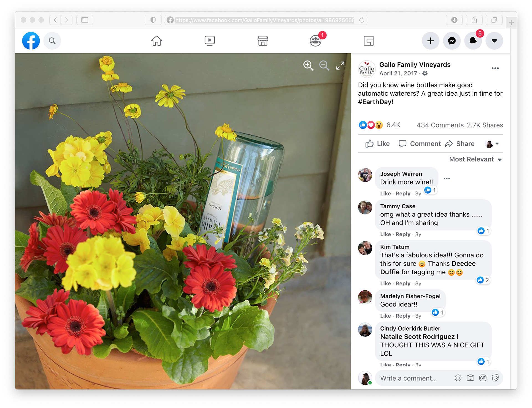Open the Facebook logo home link
Viewport: 532px width, 408px height.
(31, 41)
